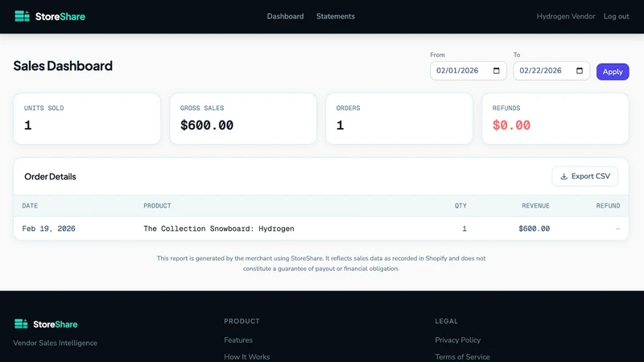Open the To date calendar picker icon
Viewport: 644px width, 362px height.
click(579, 71)
